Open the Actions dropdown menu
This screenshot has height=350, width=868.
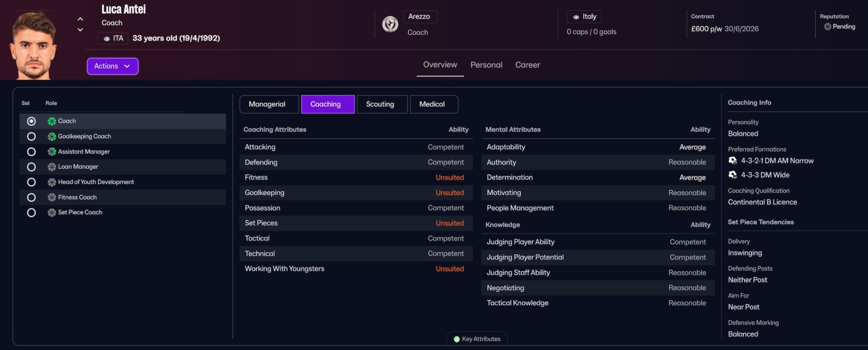pos(112,66)
